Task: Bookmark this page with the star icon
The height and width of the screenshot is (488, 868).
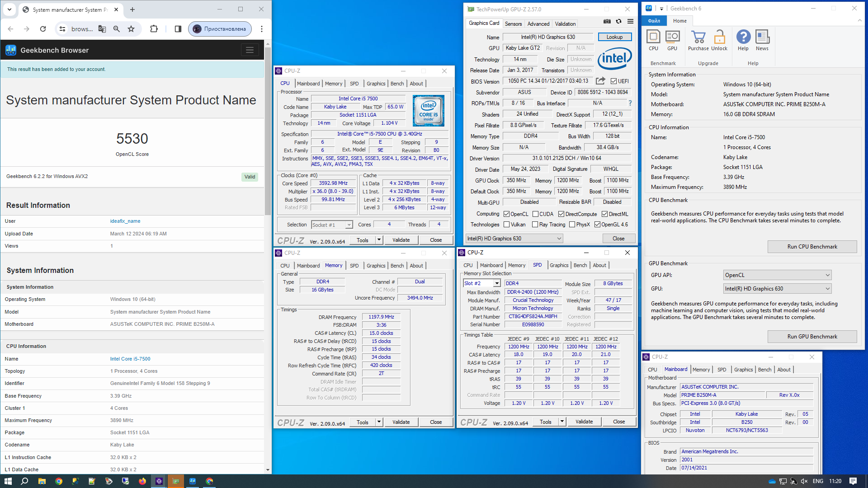Action: 131,29
